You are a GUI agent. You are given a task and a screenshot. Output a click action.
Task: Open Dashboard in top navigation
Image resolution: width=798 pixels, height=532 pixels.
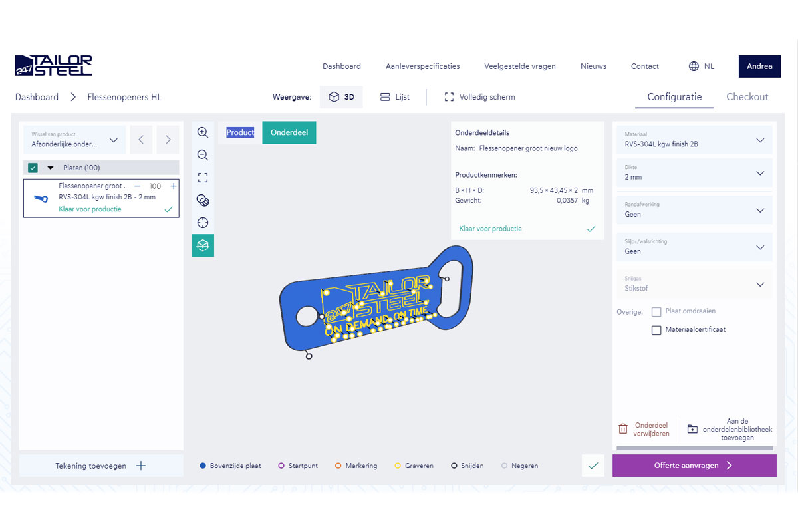tap(342, 66)
